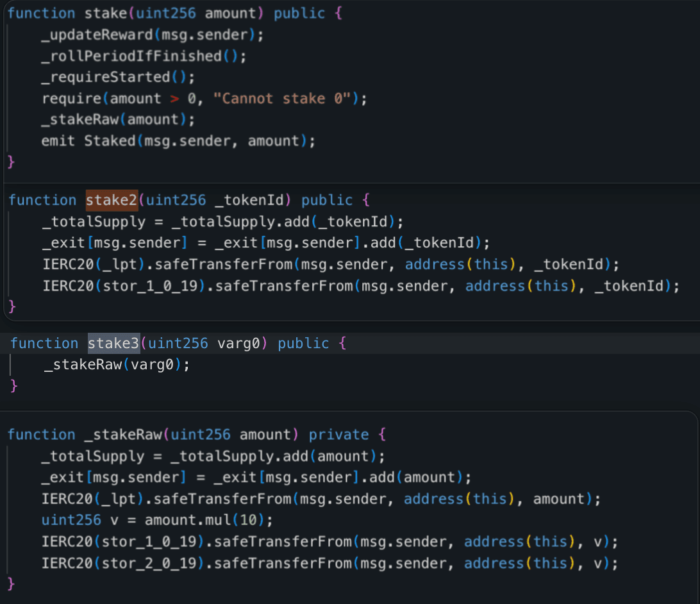Click the _requireStarted function call
700x604 pixels.
[106, 77]
